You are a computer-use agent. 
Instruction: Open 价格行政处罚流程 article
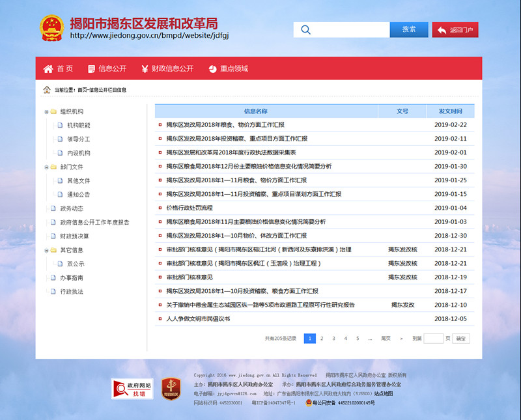click(190, 208)
